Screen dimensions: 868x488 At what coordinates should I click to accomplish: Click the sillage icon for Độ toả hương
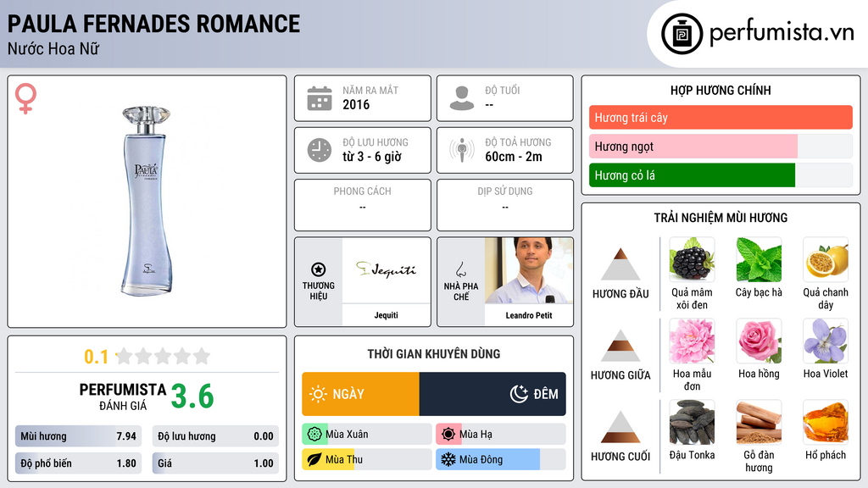(462, 150)
